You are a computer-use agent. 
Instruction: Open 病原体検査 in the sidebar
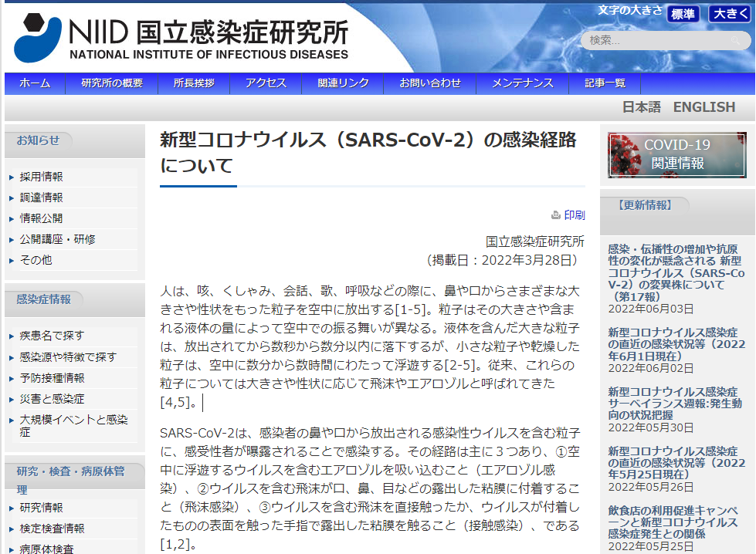coord(46,549)
